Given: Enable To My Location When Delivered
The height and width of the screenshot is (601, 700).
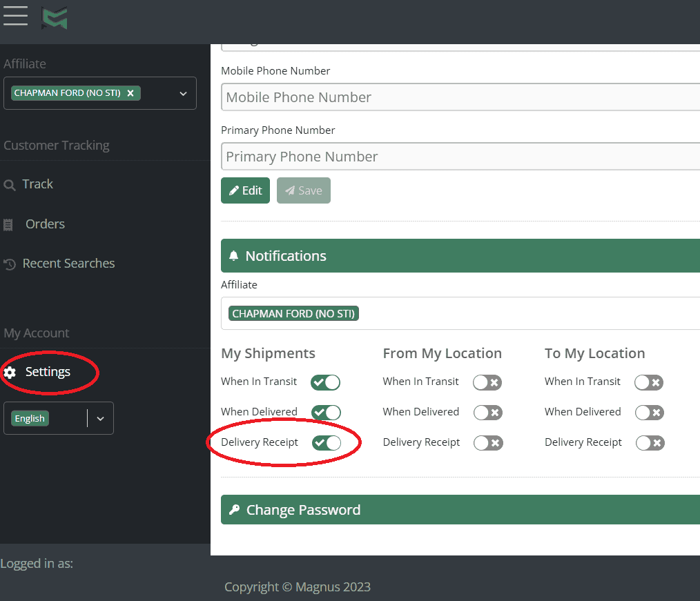Looking at the screenshot, I should [650, 412].
